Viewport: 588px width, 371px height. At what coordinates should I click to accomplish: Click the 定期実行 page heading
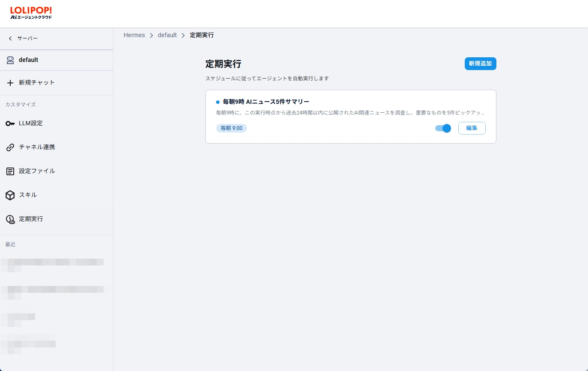(223, 64)
